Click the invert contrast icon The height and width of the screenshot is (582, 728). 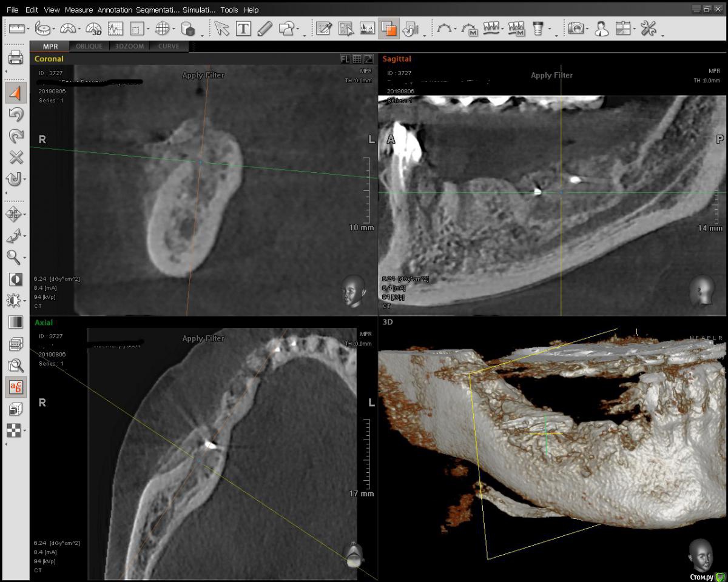click(x=15, y=279)
